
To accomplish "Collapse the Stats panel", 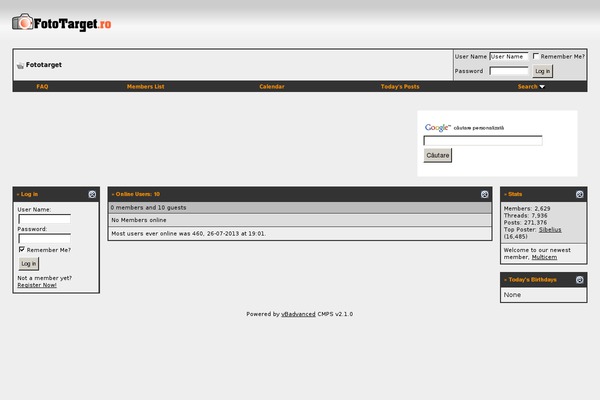I will click(x=580, y=194).
